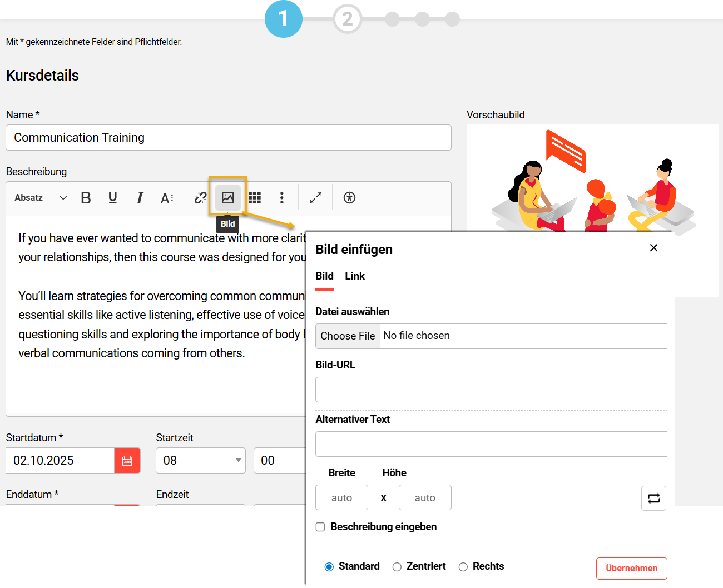The image size is (723, 588).
Task: Open the accessibility checker icon
Action: click(x=349, y=198)
